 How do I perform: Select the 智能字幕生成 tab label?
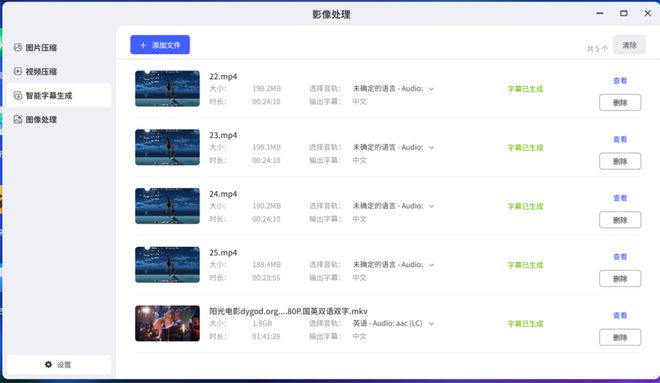[x=49, y=96]
